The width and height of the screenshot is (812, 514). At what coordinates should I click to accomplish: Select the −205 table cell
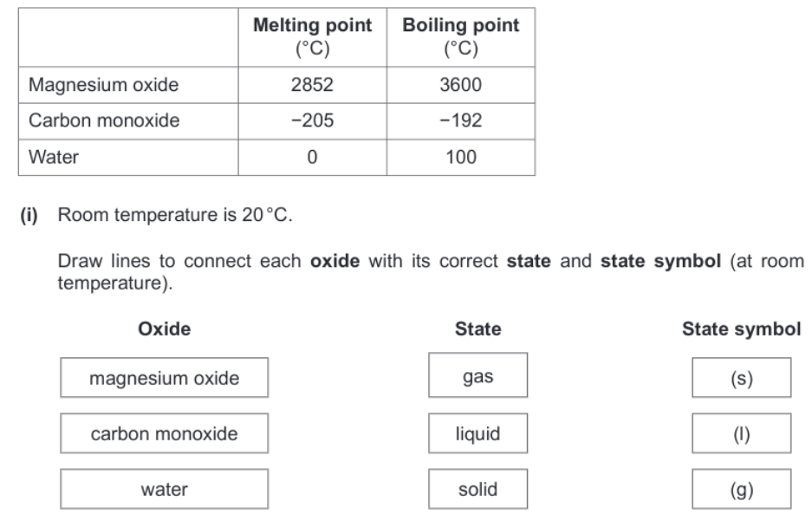[312, 121]
